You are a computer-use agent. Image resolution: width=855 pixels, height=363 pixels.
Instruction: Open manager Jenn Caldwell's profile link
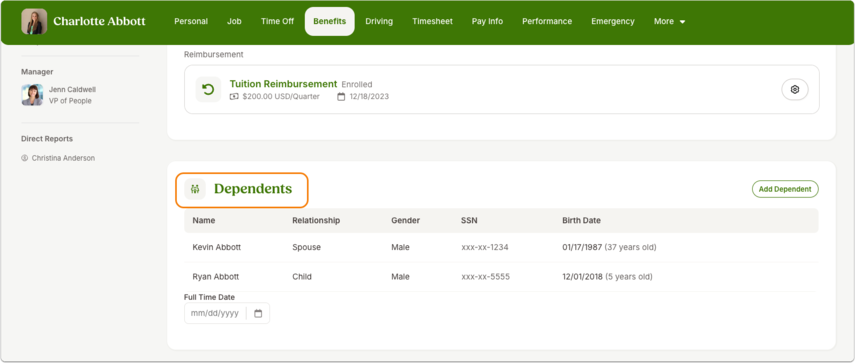pos(72,89)
